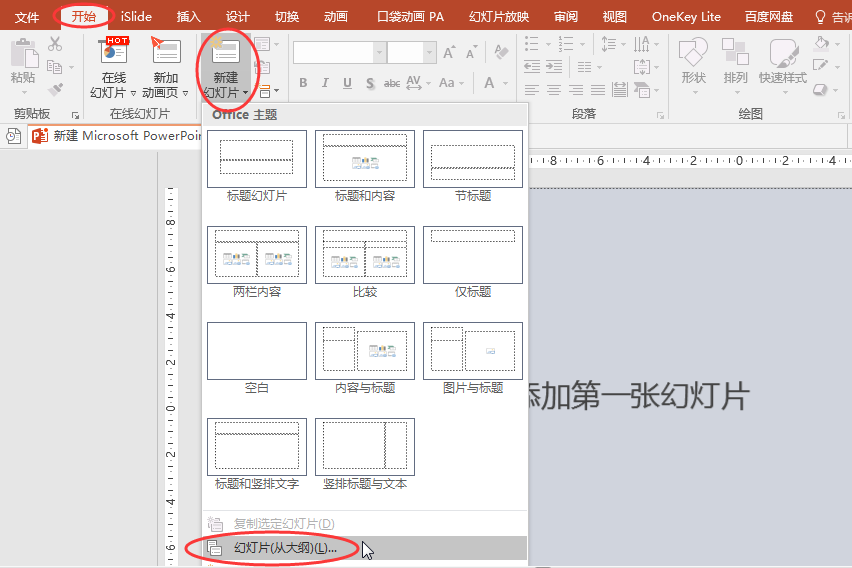Viewport: 852px width, 568px height.
Task: Select the 图片与标题 layout thumbnail
Action: (473, 351)
